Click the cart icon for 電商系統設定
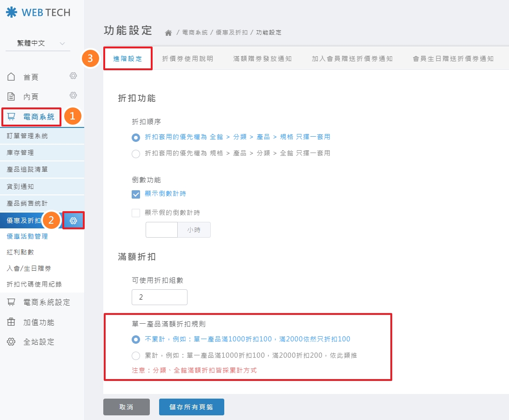This screenshot has height=420, width=509. tap(12, 302)
